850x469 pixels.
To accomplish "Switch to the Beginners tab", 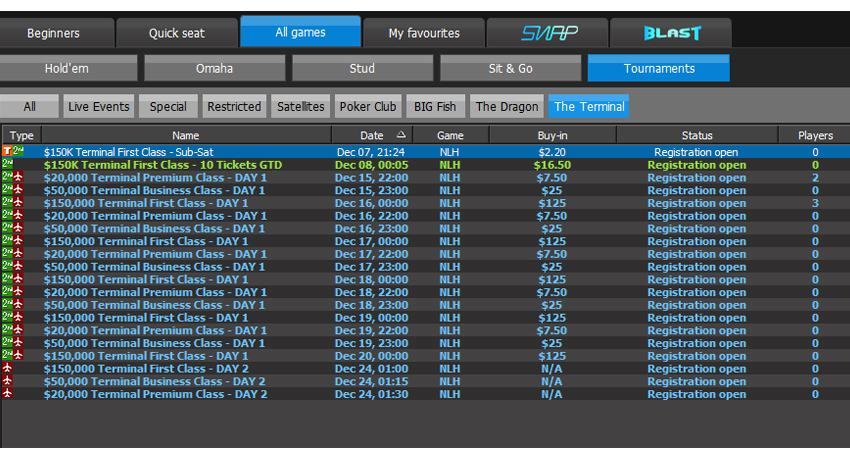I will click(x=54, y=33).
